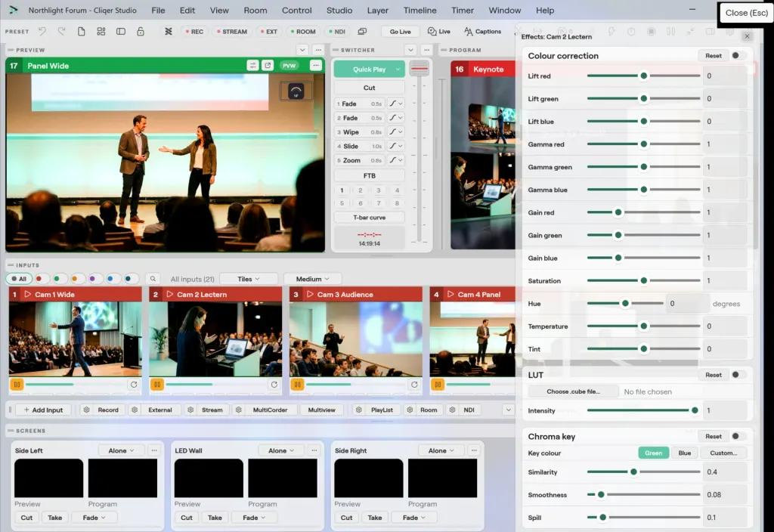This screenshot has height=532, width=774.
Task: Open Side Left Alone mode dropdown
Action: coord(121,450)
